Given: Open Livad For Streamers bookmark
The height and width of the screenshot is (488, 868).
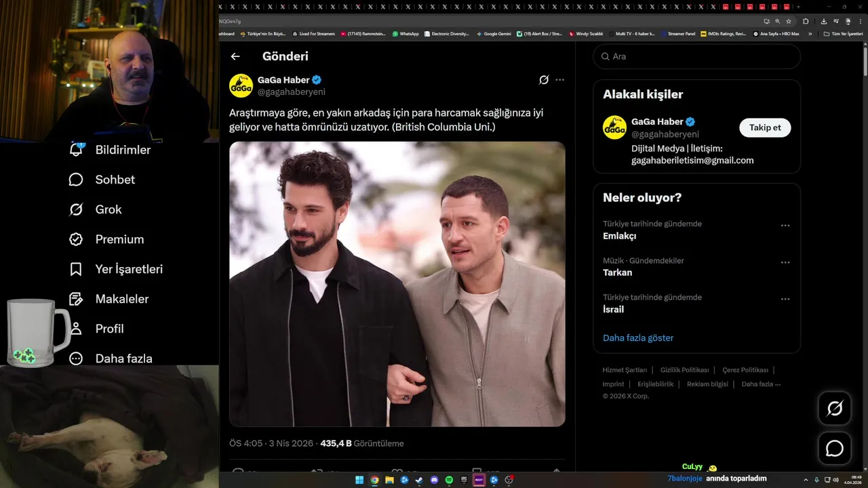Looking at the screenshot, I should (313, 33).
